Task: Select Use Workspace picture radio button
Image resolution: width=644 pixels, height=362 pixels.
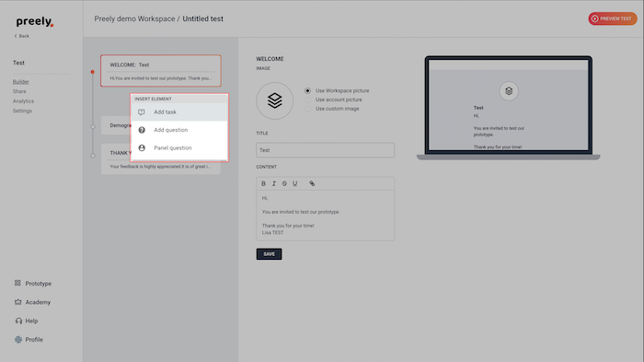Action: 307,90
